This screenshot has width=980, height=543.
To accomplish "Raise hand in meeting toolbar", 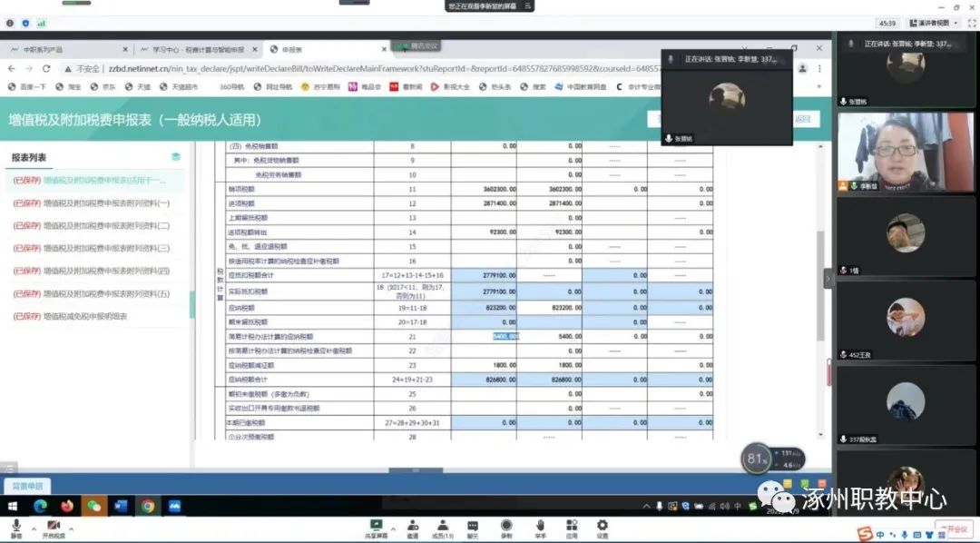I will coord(540,528).
